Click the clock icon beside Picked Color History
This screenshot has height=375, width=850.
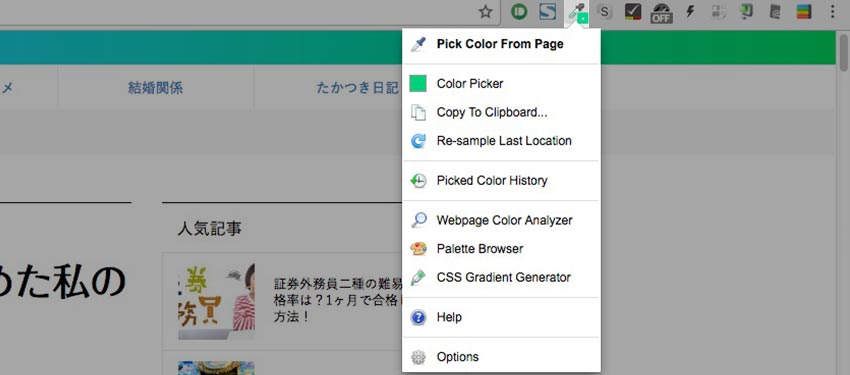(x=418, y=180)
